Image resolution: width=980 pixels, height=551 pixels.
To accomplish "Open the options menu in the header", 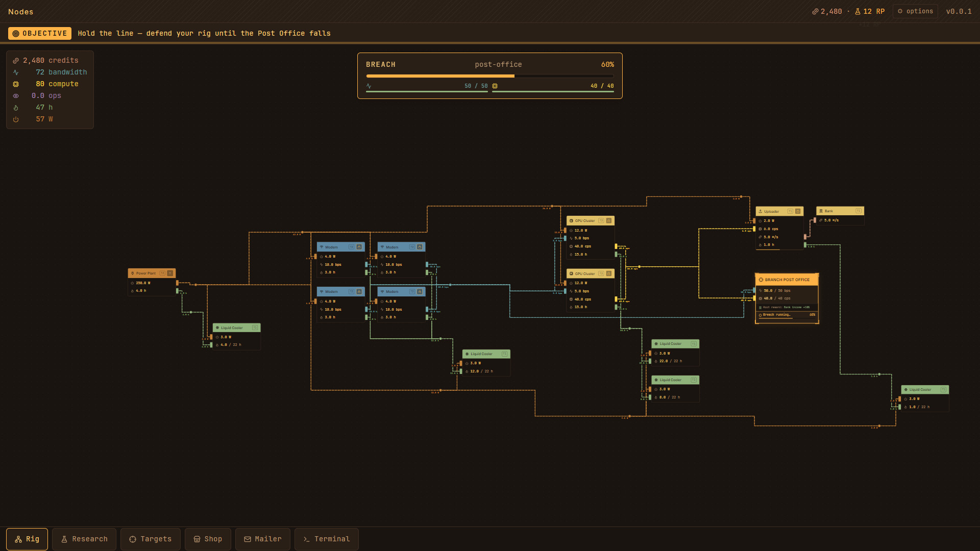I will [915, 11].
